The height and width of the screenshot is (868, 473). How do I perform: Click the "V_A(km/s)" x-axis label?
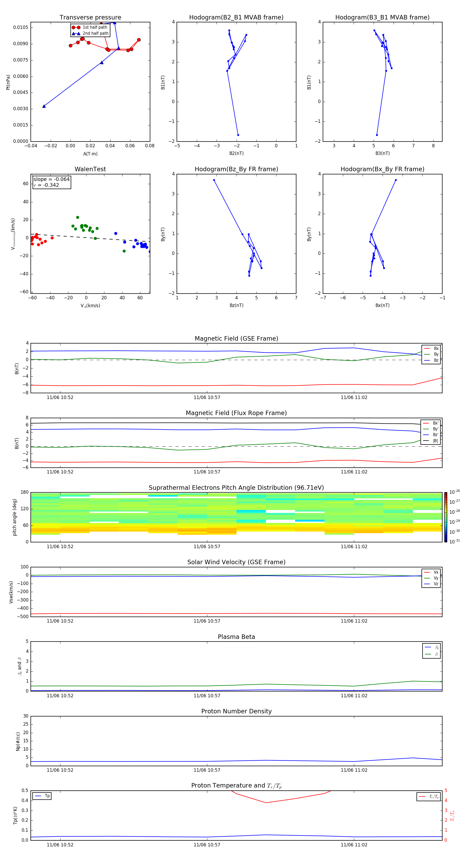coord(90,306)
